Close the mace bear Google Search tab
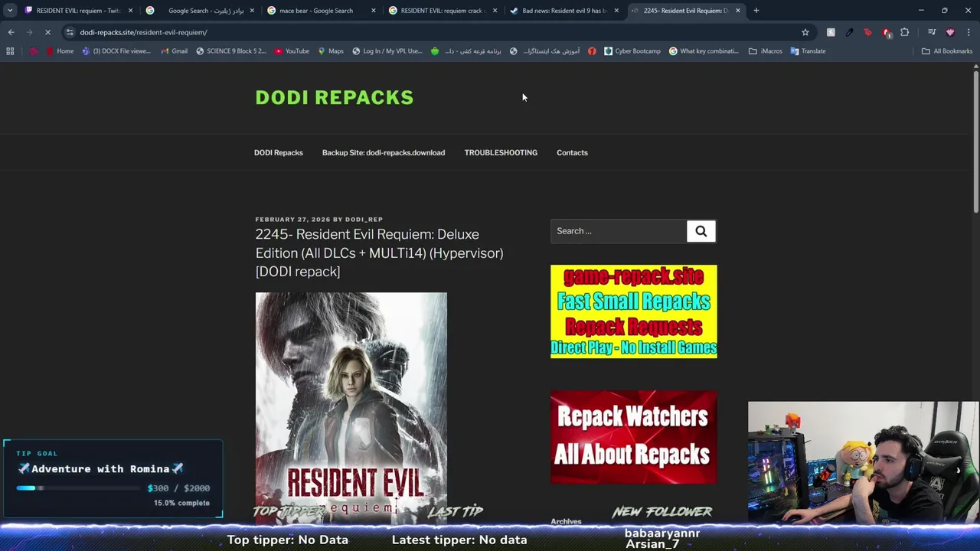980x551 pixels. click(374, 11)
